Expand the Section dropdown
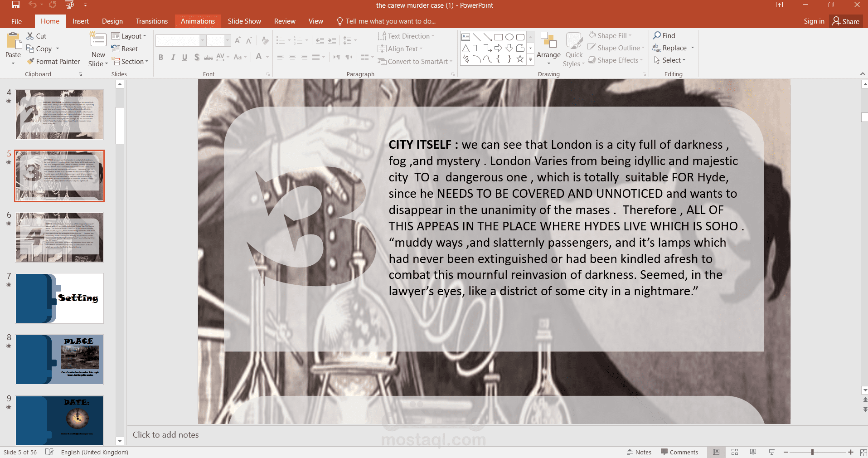 131,61
